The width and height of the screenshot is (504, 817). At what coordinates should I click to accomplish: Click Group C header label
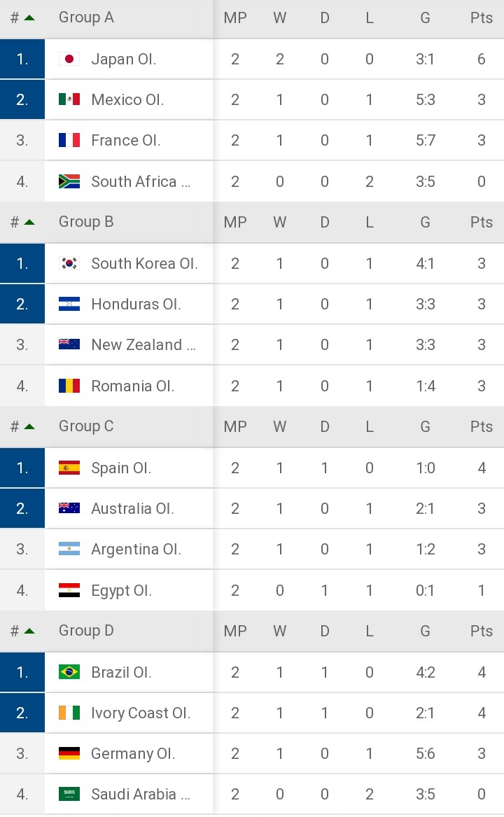86,426
